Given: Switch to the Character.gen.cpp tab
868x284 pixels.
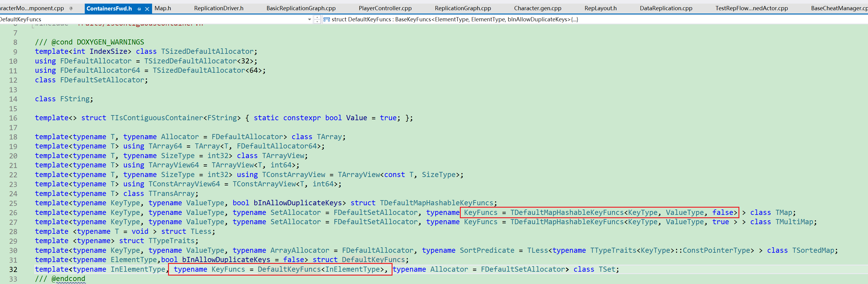Looking at the screenshot, I should (x=537, y=8).
